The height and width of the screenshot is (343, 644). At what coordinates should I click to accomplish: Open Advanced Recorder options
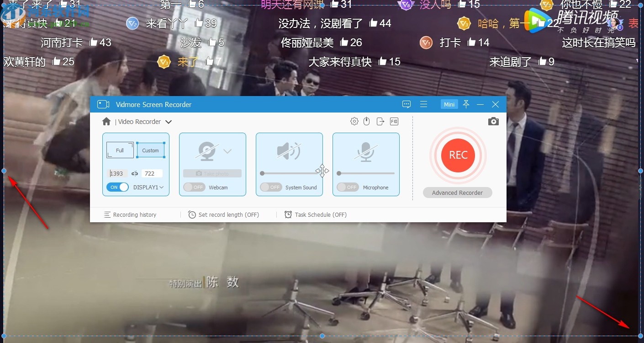457,193
